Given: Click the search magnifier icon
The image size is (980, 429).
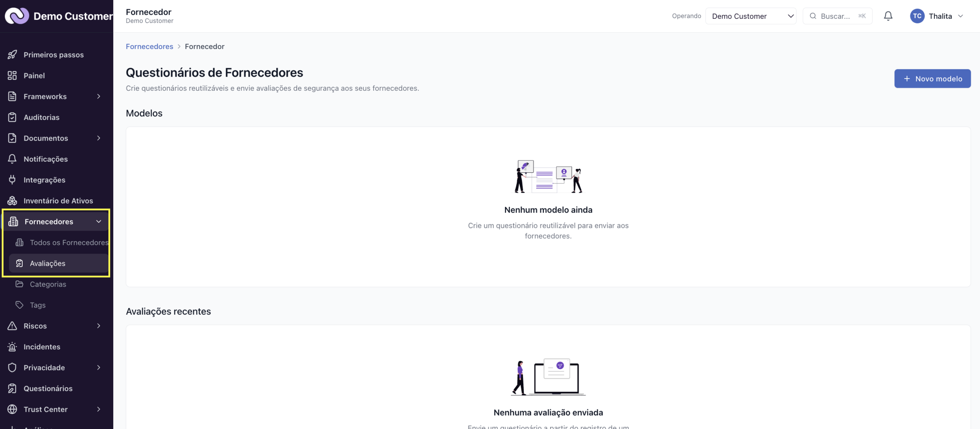Looking at the screenshot, I should [x=813, y=16].
